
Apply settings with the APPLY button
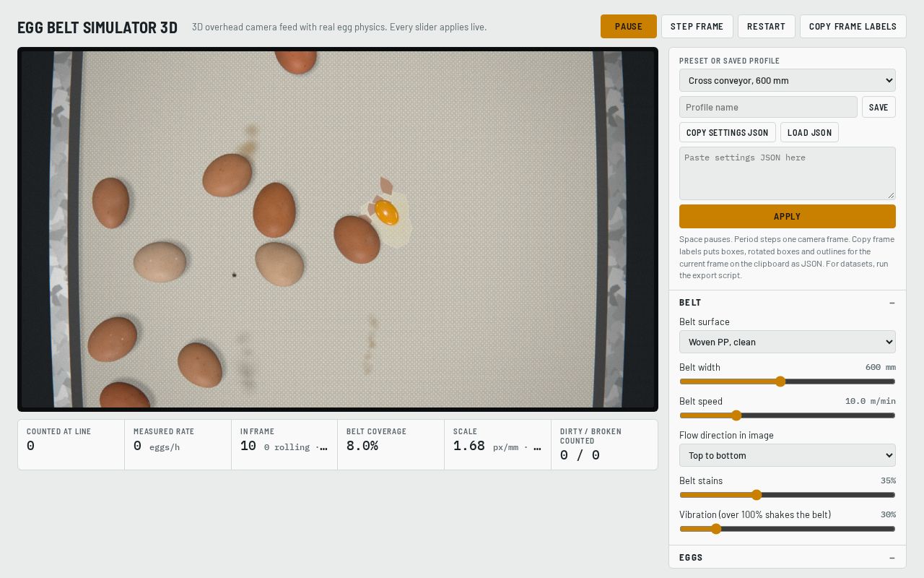(x=788, y=216)
